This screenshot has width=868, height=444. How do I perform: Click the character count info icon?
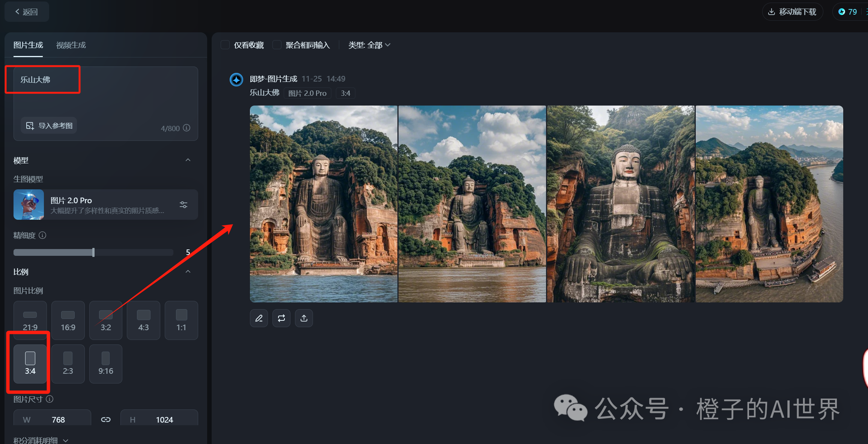tap(187, 128)
